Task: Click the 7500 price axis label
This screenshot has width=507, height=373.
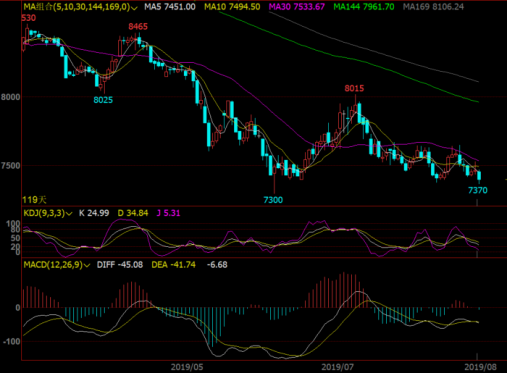Action: pos(10,166)
